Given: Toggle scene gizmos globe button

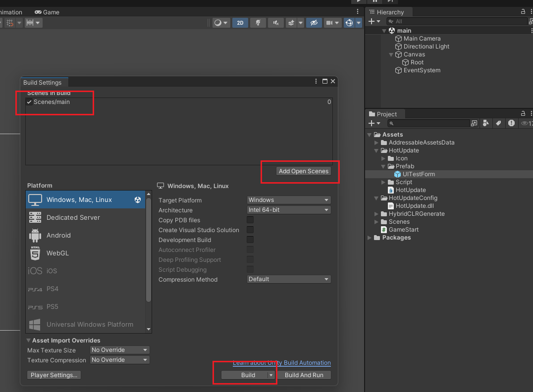Looking at the screenshot, I should [x=349, y=23].
